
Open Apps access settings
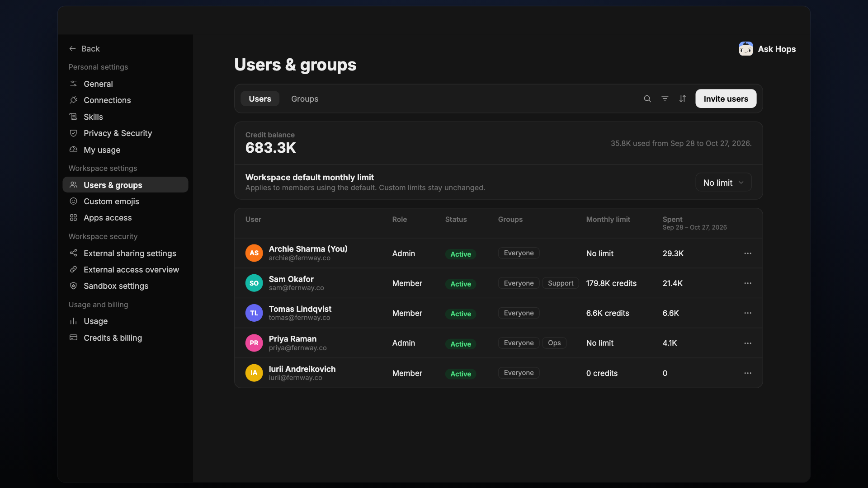[x=125, y=217]
